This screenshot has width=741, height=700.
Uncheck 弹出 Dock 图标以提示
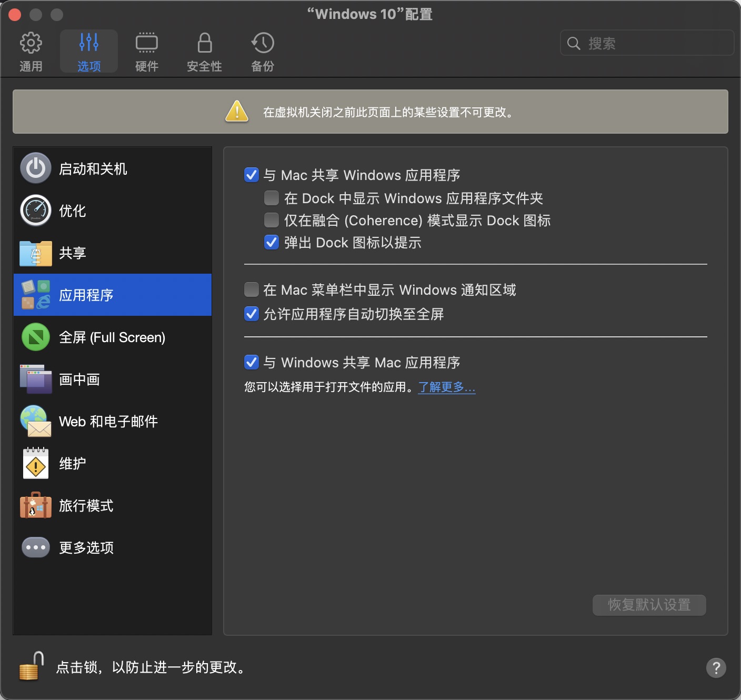272,242
